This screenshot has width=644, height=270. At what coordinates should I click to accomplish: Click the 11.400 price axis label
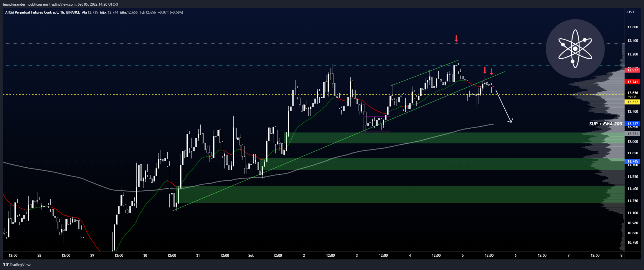coord(633,189)
